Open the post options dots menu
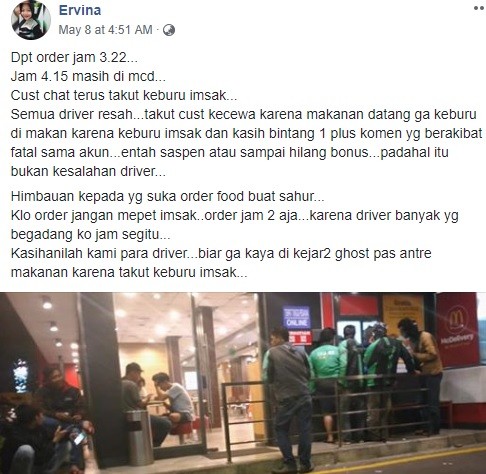Image resolution: width=486 pixels, height=474 pixels. click(480, 8)
